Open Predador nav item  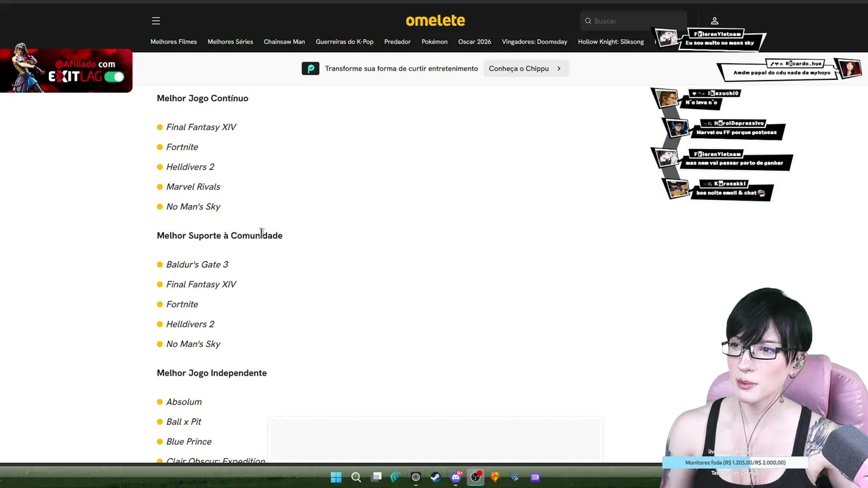pyautogui.click(x=397, y=42)
